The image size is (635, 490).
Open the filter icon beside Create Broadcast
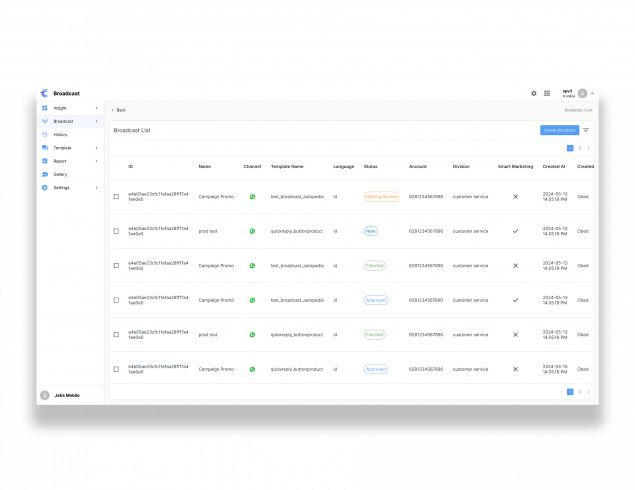coord(586,130)
